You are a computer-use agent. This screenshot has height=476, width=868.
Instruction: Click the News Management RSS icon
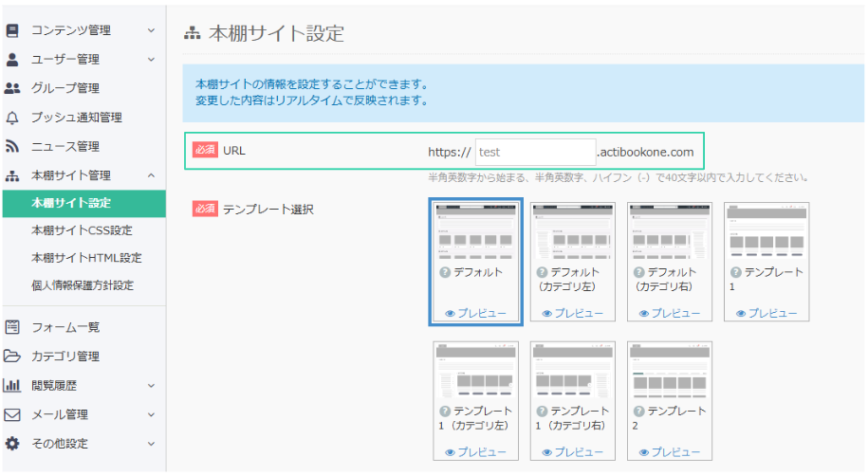click(x=12, y=147)
